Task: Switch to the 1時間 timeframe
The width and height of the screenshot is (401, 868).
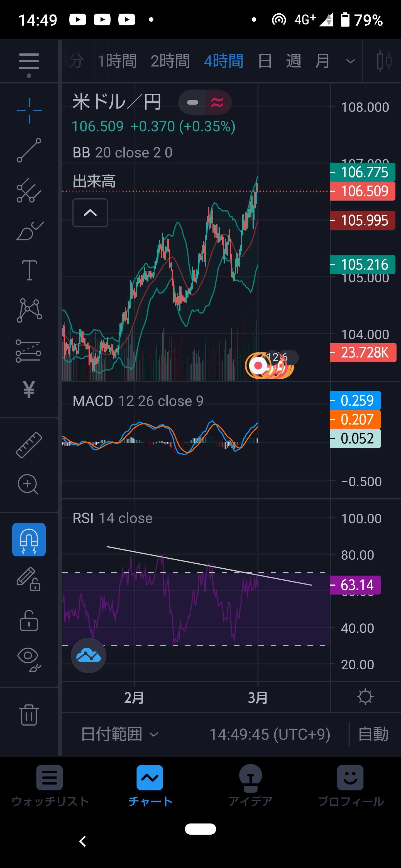Action: [x=117, y=61]
